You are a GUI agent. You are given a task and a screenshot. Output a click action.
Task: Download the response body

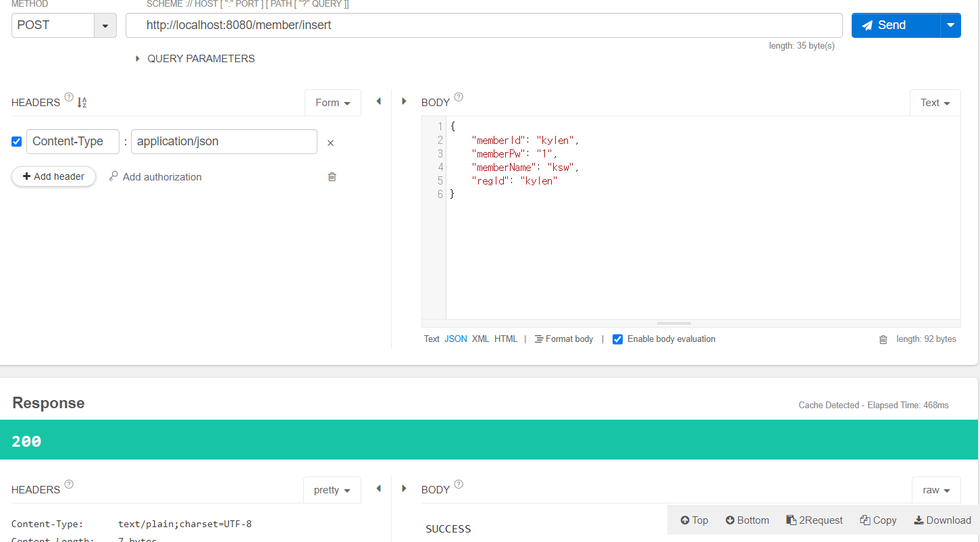pos(942,520)
